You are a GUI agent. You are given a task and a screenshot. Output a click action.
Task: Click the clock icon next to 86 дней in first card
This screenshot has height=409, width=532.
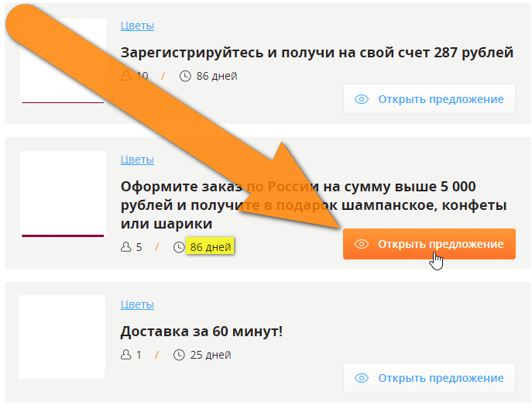[x=185, y=76]
